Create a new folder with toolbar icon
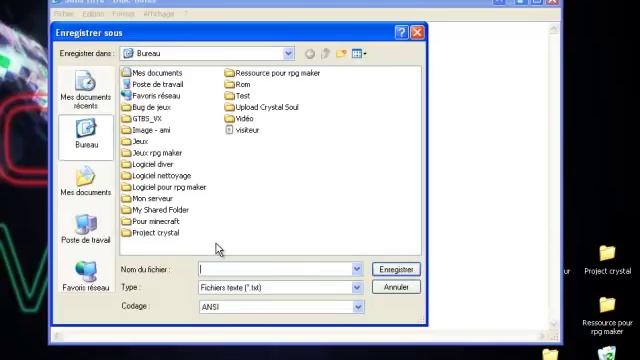 pos(341,53)
